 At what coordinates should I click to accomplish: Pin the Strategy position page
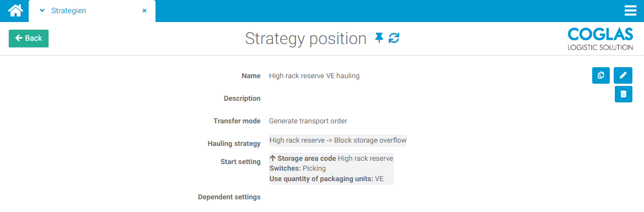pos(379,38)
